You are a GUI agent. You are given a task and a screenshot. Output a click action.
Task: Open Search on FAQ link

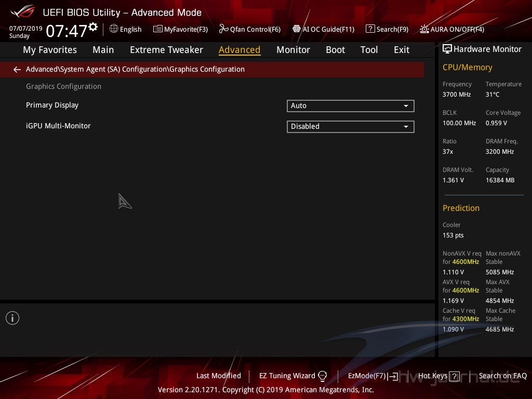[x=503, y=376]
